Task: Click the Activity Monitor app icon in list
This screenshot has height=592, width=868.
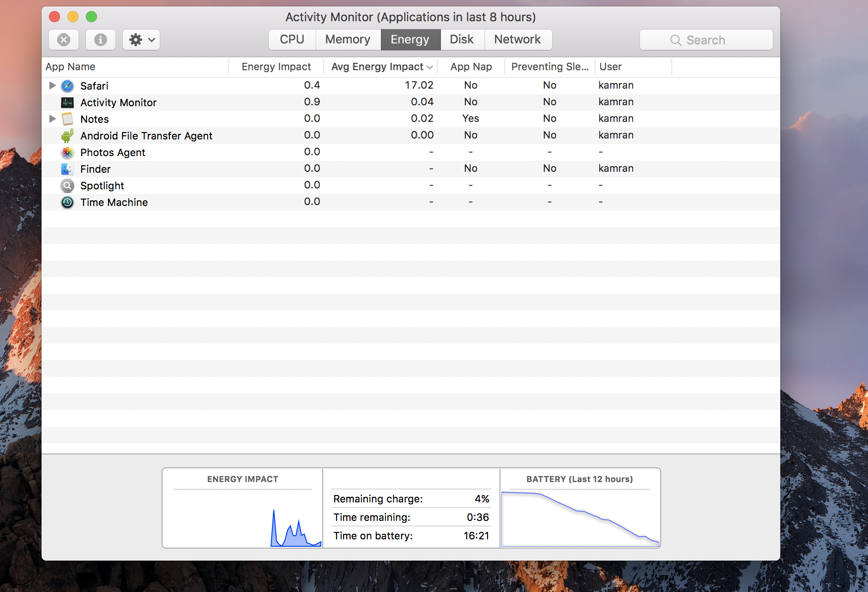Action: click(x=67, y=103)
